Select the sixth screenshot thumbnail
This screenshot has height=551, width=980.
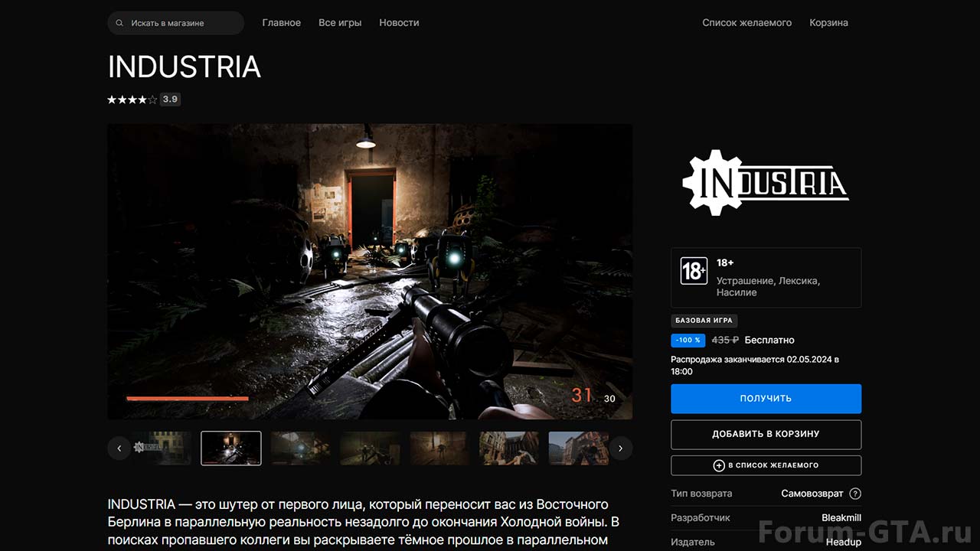(x=509, y=448)
